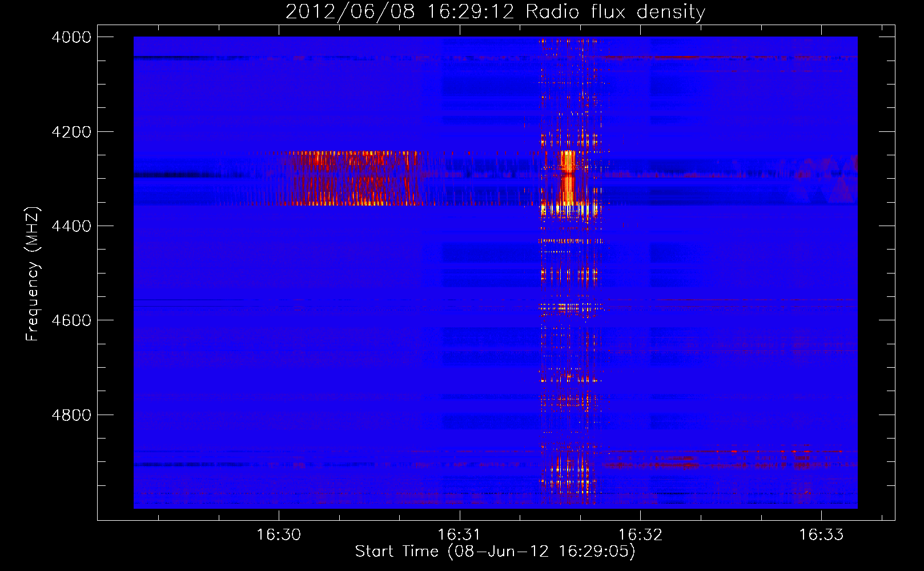Screen dimensions: 924x571
Task: Click the 16:32 time tick label
Action: pos(641,534)
